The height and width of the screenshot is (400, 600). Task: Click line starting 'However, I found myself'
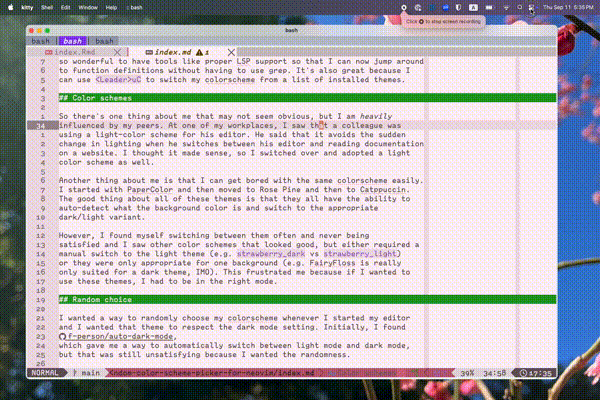(x=214, y=235)
